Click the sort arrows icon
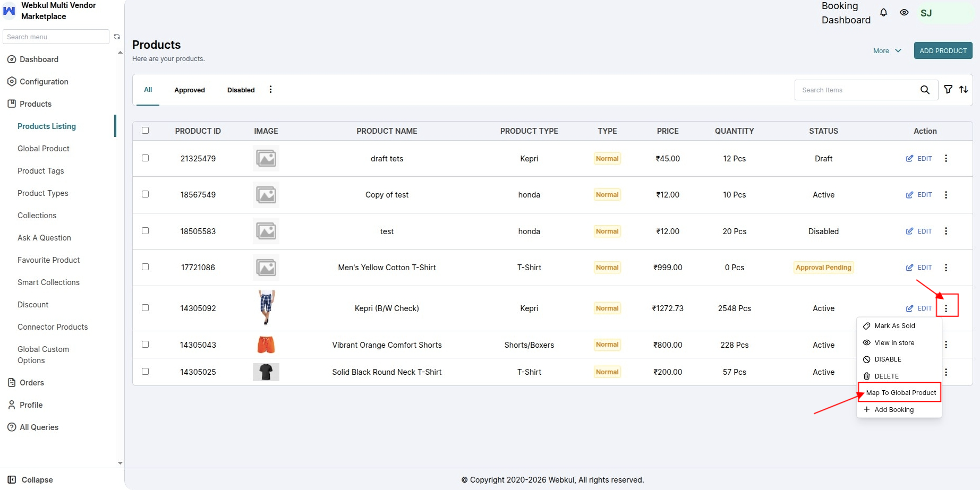Viewport: 980px width, 490px height. 964,90
